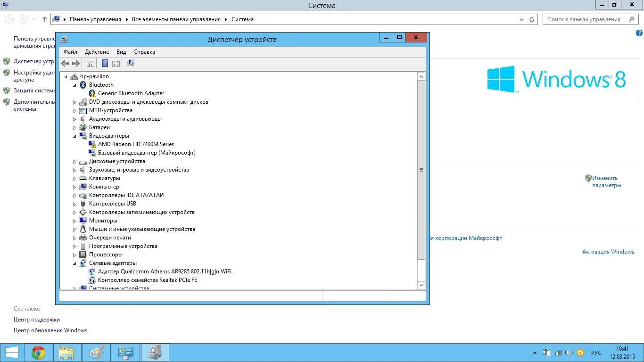Expand DVD-дисководы и дисководы компакт-дисков
The height and width of the screenshot is (362, 644).
(74, 102)
